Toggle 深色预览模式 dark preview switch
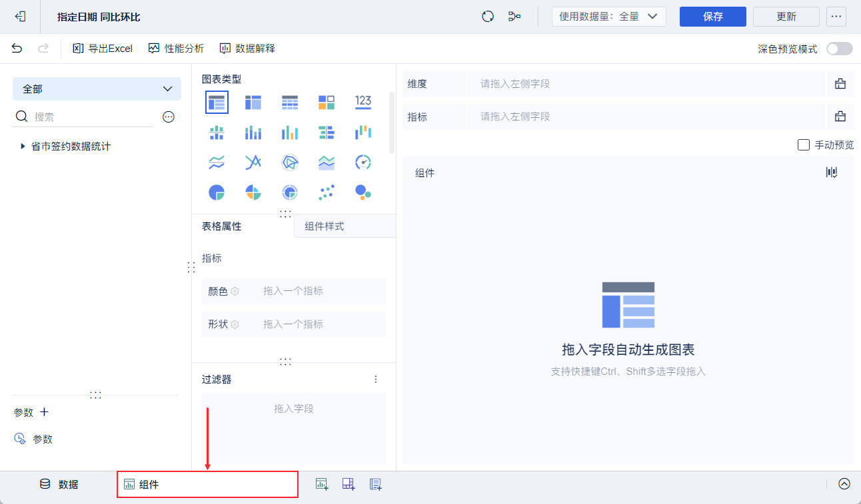The image size is (861, 504). click(840, 49)
